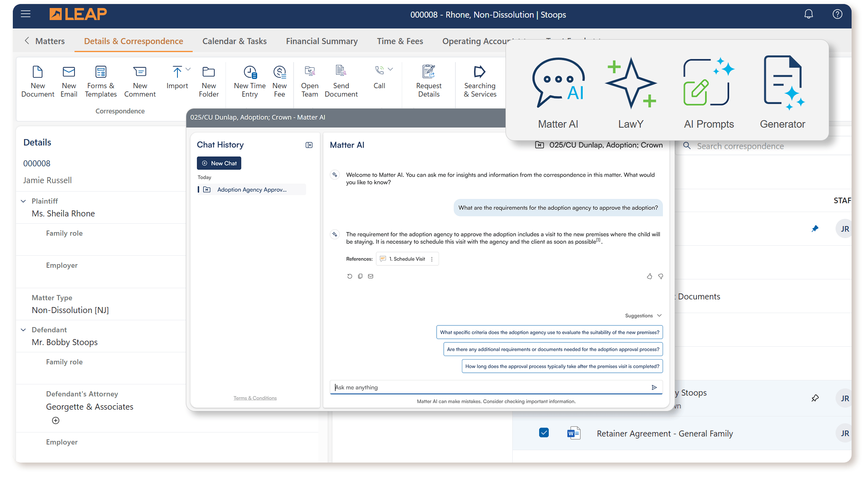The height and width of the screenshot is (481, 868).
Task: Open the notifications bell
Action: pos(808,14)
